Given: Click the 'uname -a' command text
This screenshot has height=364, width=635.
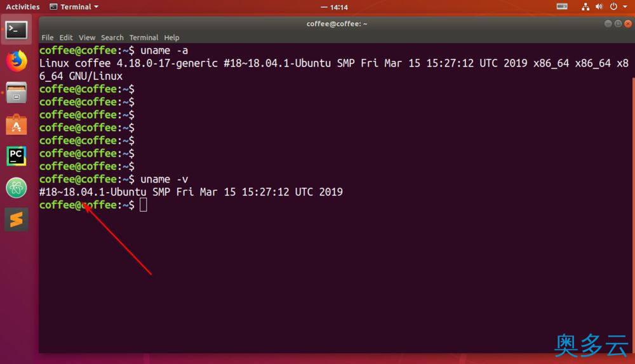Looking at the screenshot, I should tap(164, 51).
